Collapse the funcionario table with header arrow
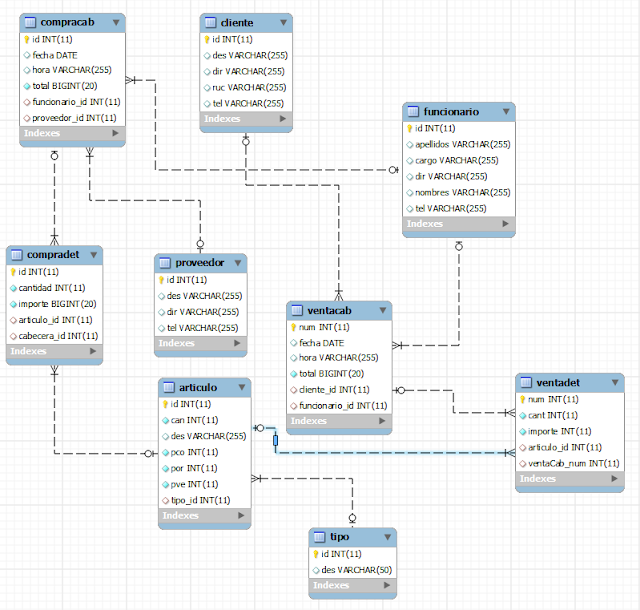The width and height of the screenshot is (640, 610). 506,111
